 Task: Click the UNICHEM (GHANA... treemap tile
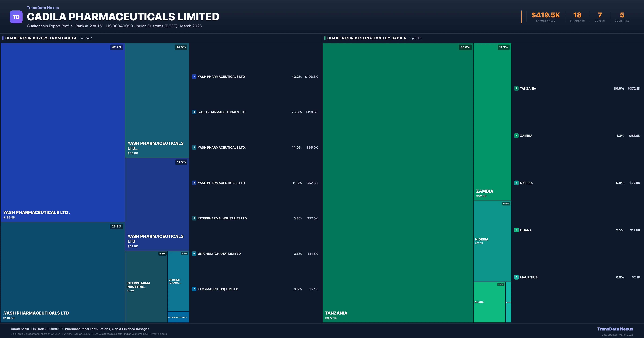tap(178, 281)
